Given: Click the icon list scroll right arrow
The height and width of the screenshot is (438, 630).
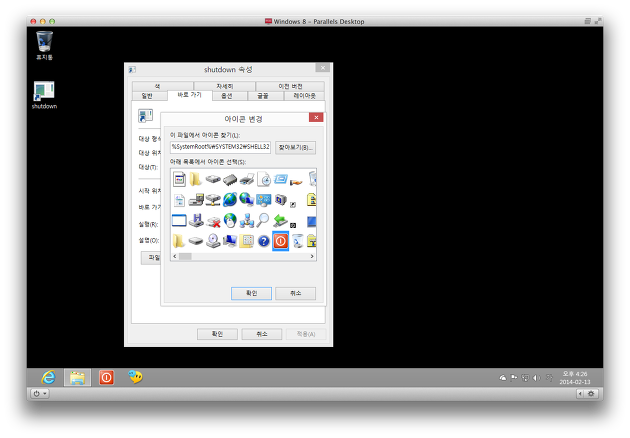Looking at the screenshot, I should 312,256.
